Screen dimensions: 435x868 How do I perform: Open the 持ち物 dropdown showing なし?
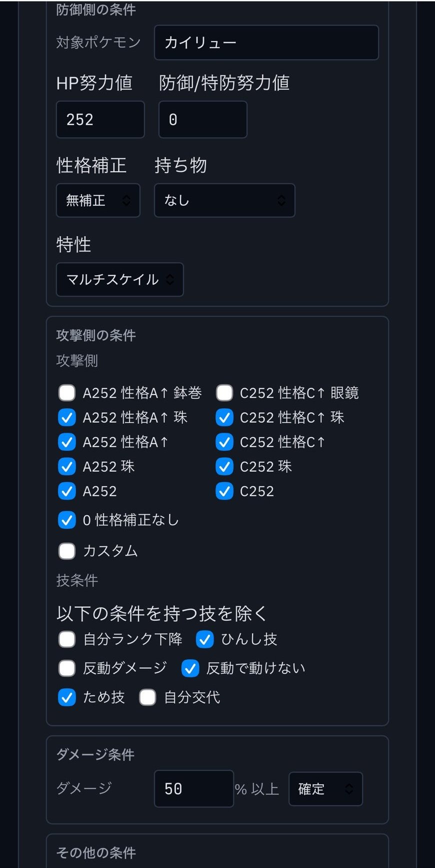click(224, 200)
